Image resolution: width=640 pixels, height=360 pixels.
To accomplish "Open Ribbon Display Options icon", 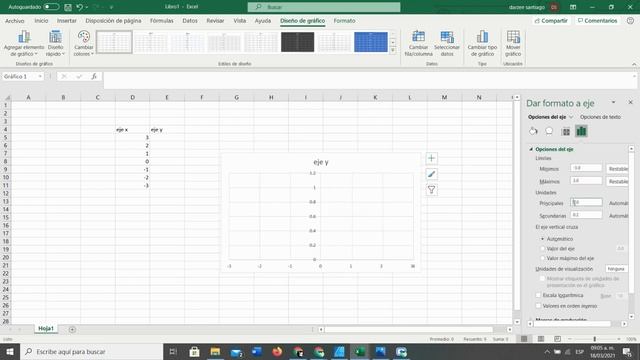I will [x=573, y=7].
